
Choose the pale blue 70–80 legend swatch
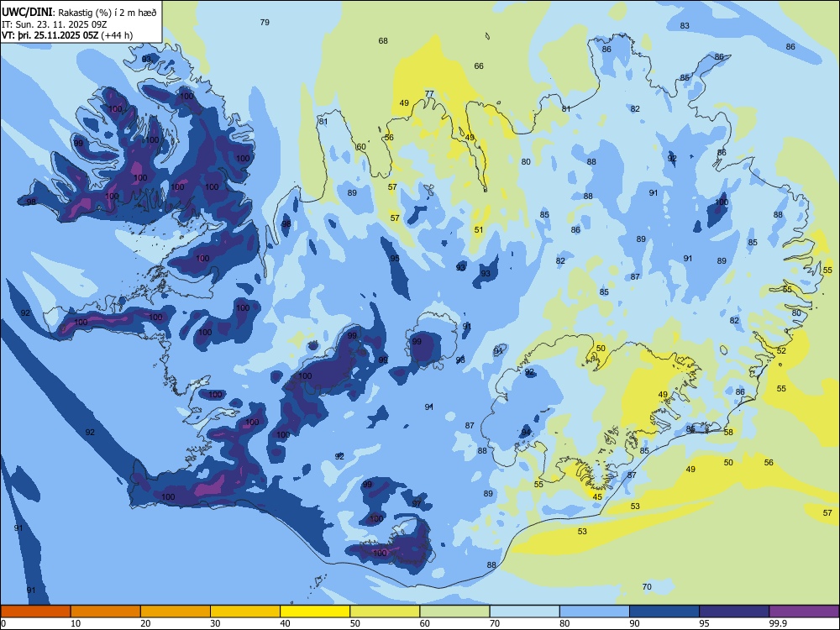pos(524,612)
